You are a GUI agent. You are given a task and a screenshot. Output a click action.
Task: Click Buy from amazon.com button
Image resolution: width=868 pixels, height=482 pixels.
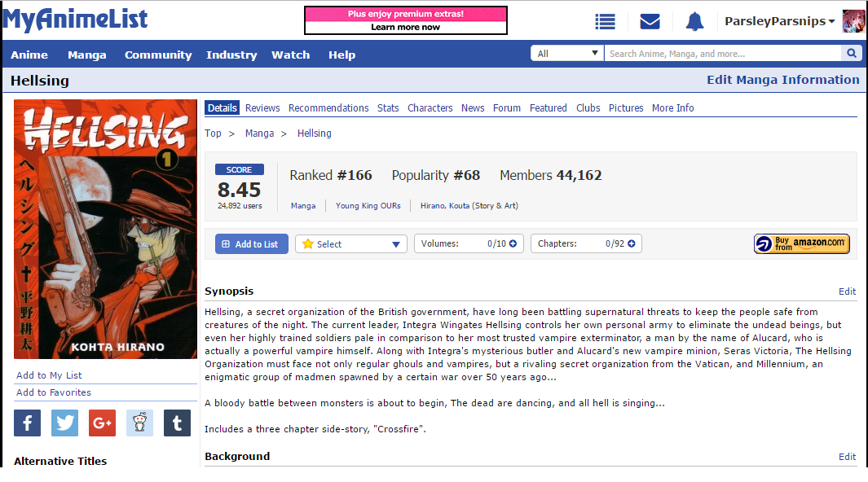point(801,243)
